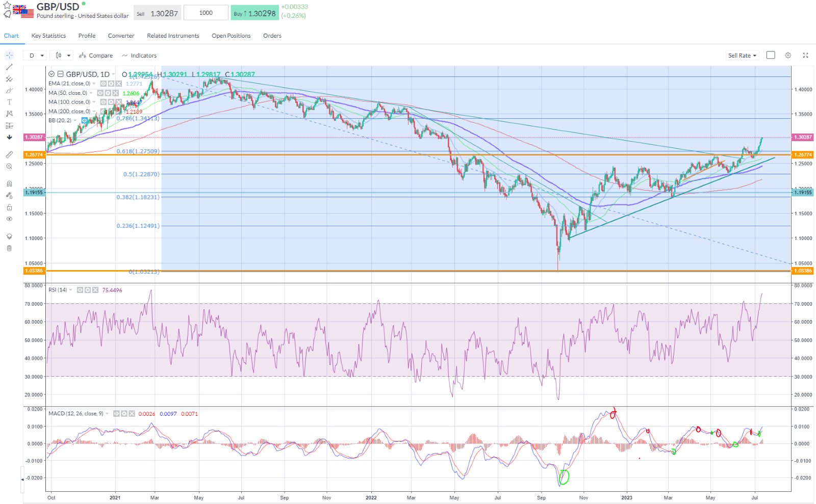
Task: Open the Converter tab
Action: pyautogui.click(x=121, y=36)
